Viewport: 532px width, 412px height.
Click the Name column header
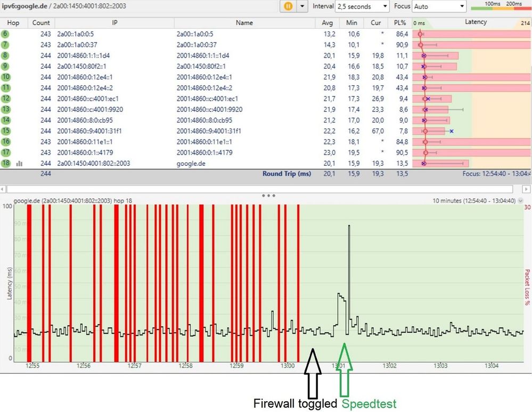[244, 23]
